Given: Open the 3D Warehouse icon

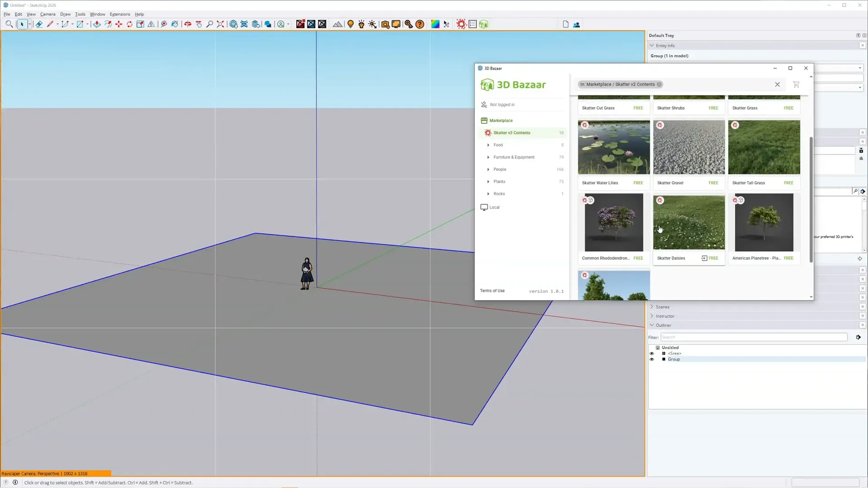Looking at the screenshot, I should (233, 24).
